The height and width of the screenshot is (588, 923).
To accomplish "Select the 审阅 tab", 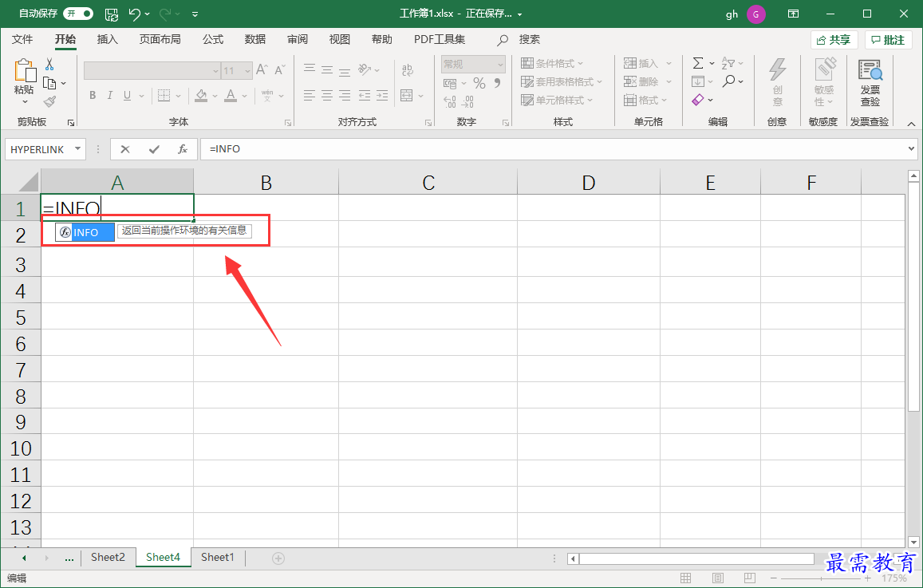I will (x=298, y=39).
